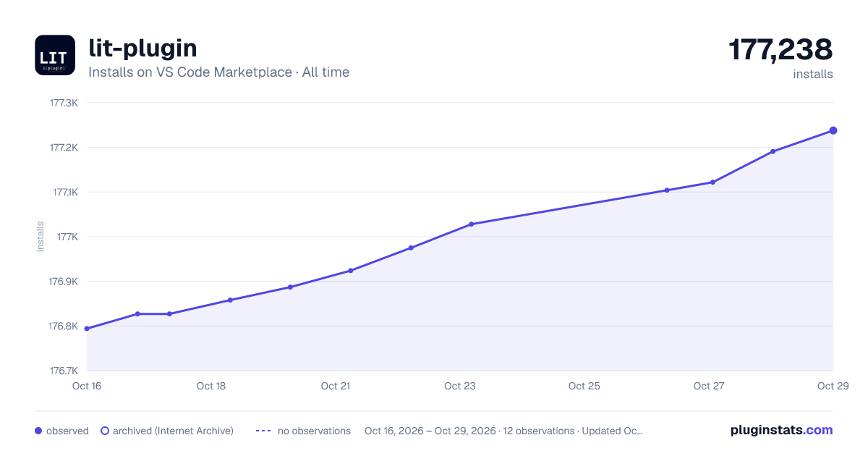Click the date range and observations text
Viewport: 868px width, 456px height.
point(503,431)
